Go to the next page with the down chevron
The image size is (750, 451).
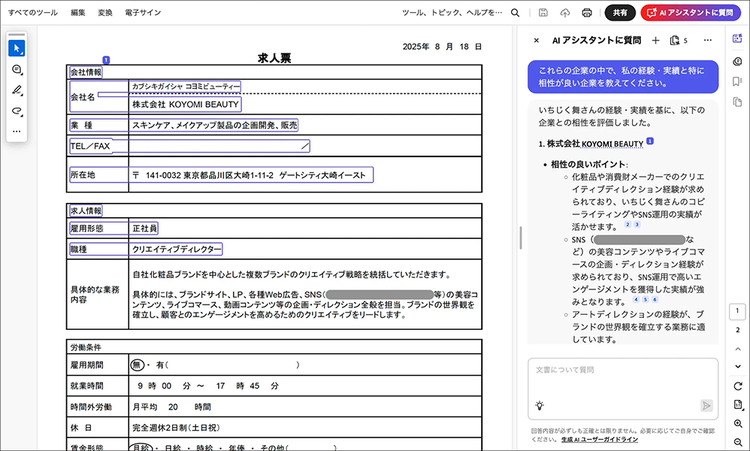[x=738, y=367]
